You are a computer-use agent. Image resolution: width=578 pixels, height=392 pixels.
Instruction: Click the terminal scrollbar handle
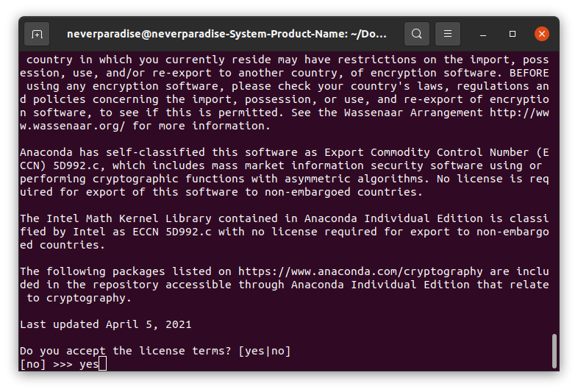pyautogui.click(x=554, y=351)
